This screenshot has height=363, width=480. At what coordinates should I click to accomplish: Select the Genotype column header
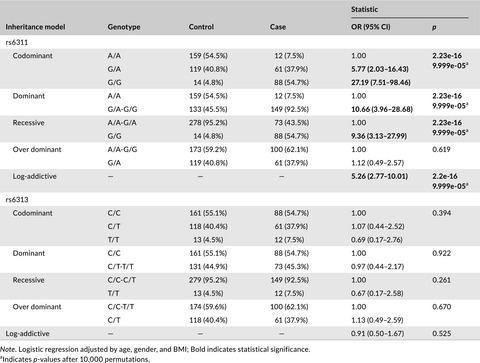pos(124,27)
